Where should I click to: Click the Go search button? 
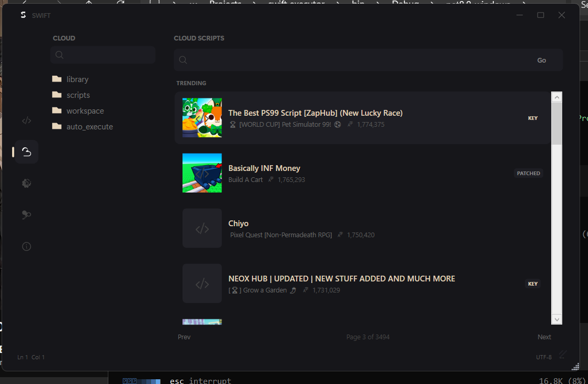coord(542,60)
